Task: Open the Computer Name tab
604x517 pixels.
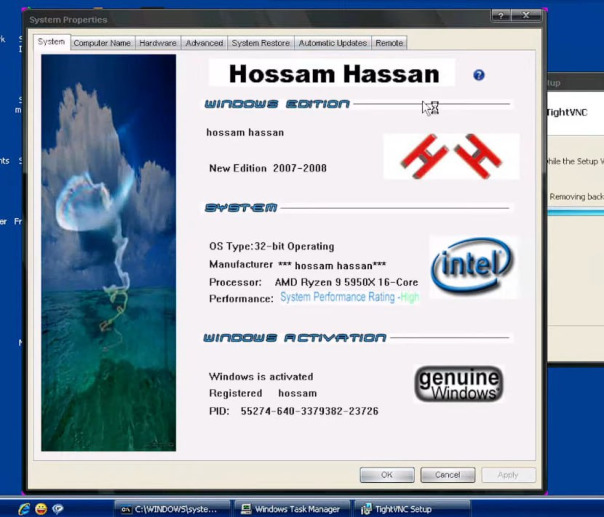Action: point(102,43)
